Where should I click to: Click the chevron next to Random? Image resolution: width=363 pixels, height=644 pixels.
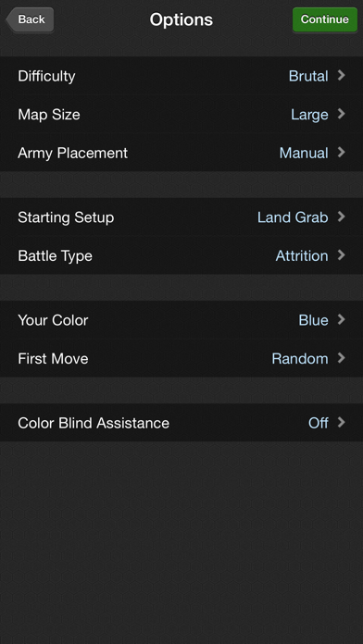pos(341,358)
